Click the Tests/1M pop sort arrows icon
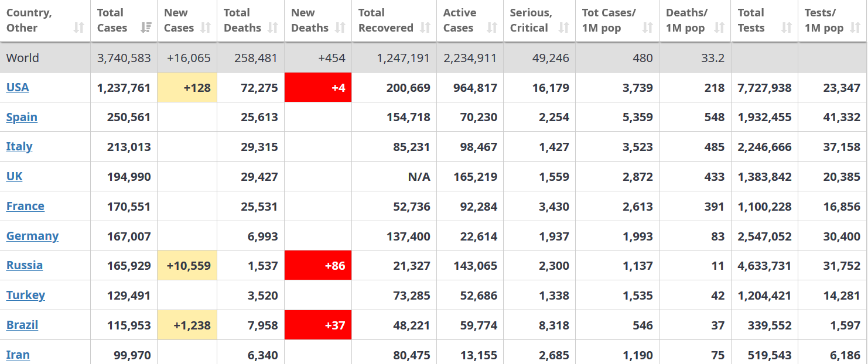This screenshot has width=868, height=364. [855, 28]
